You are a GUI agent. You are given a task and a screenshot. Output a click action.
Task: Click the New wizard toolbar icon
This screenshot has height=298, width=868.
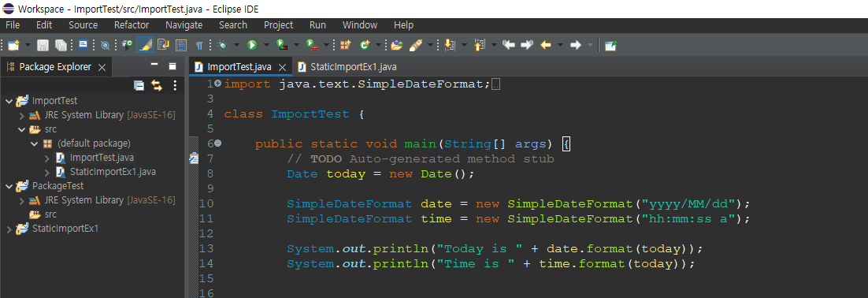pyautogui.click(x=13, y=46)
